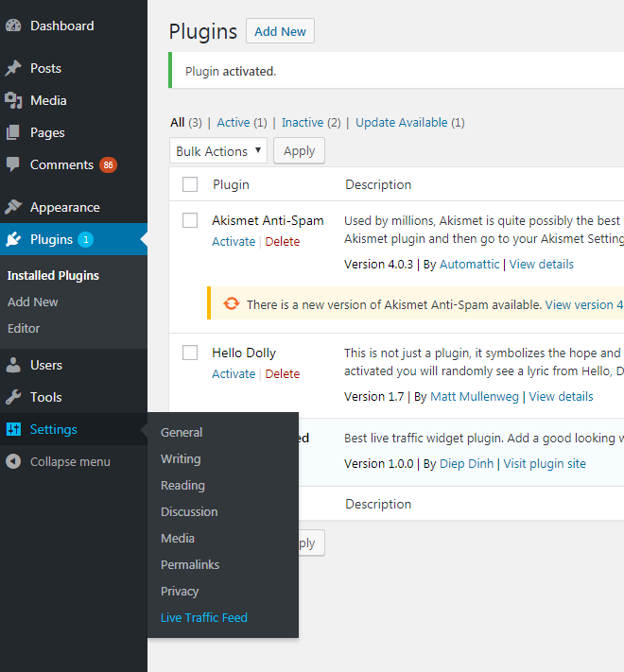Open Tools menu item
The image size is (624, 672).
coord(46,397)
